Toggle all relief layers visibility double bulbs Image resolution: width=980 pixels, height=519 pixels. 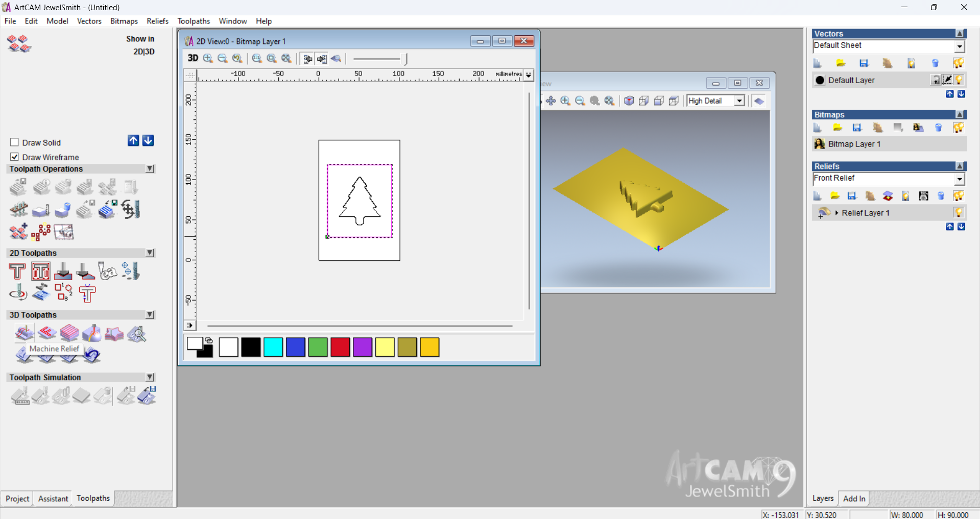click(x=959, y=196)
